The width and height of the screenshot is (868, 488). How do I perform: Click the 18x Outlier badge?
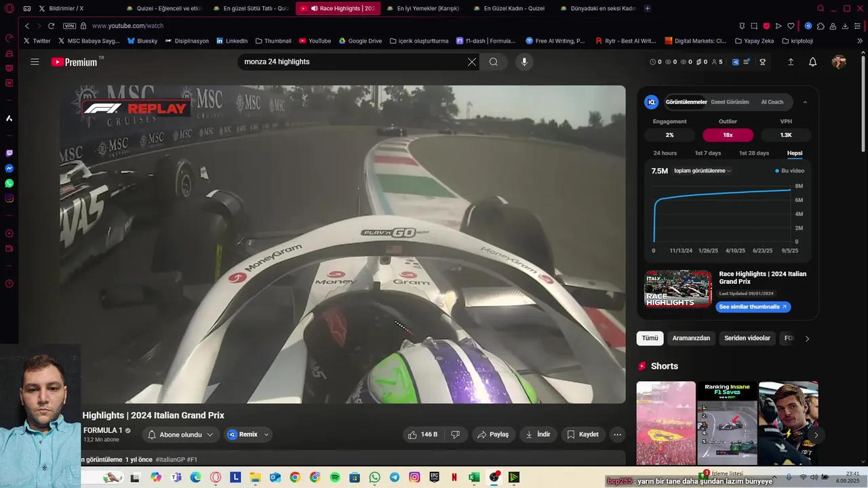(728, 135)
